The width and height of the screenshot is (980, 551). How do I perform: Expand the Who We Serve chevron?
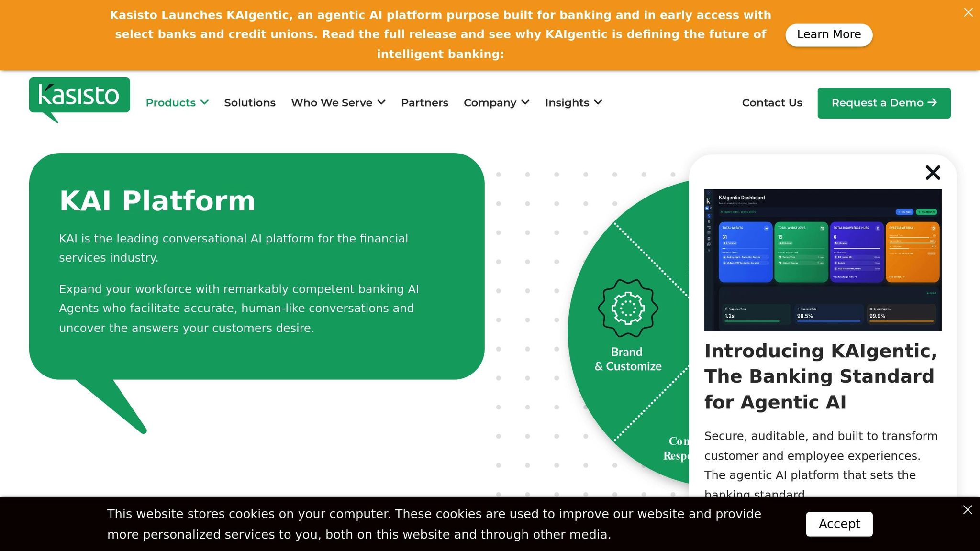point(381,102)
